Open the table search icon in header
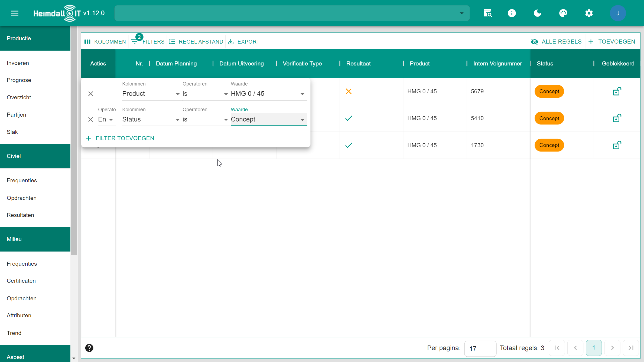 click(487, 13)
